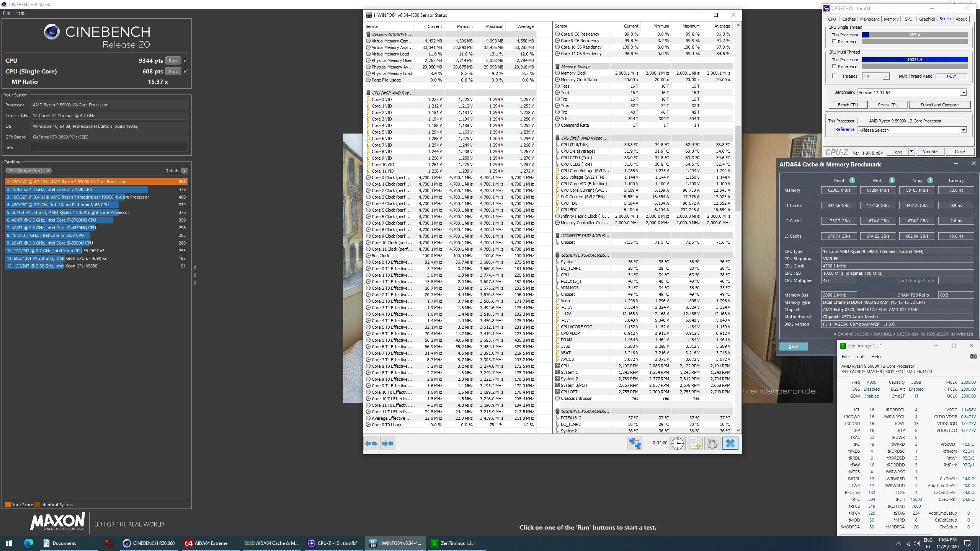Click Stress CPU in CPU-Z
This screenshot has height=551, width=980.
click(x=888, y=105)
